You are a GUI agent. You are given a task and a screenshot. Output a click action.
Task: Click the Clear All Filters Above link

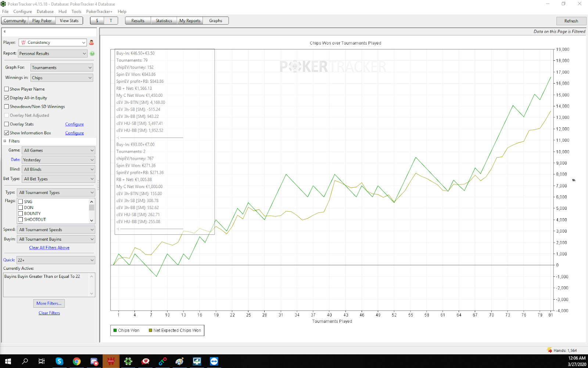click(x=49, y=248)
